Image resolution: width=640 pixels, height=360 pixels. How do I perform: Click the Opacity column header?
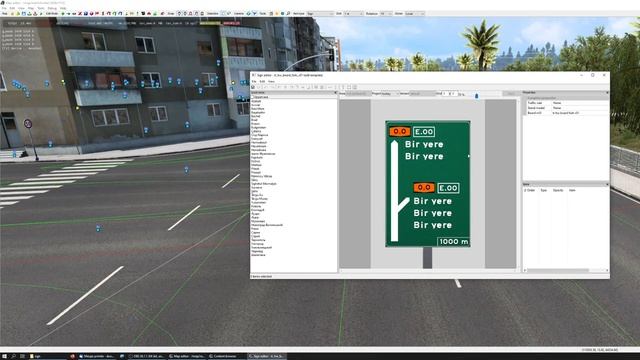(558, 190)
